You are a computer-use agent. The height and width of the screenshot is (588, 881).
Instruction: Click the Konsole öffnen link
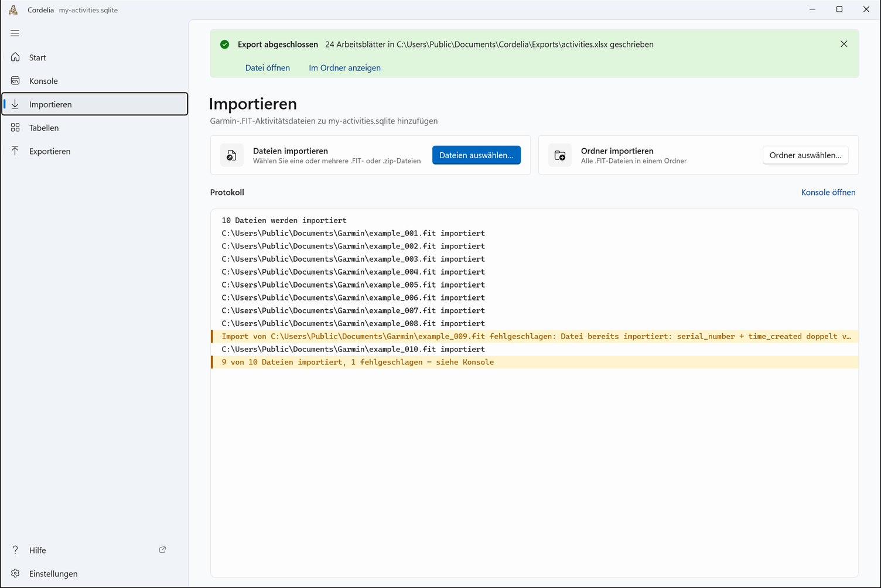(x=828, y=192)
